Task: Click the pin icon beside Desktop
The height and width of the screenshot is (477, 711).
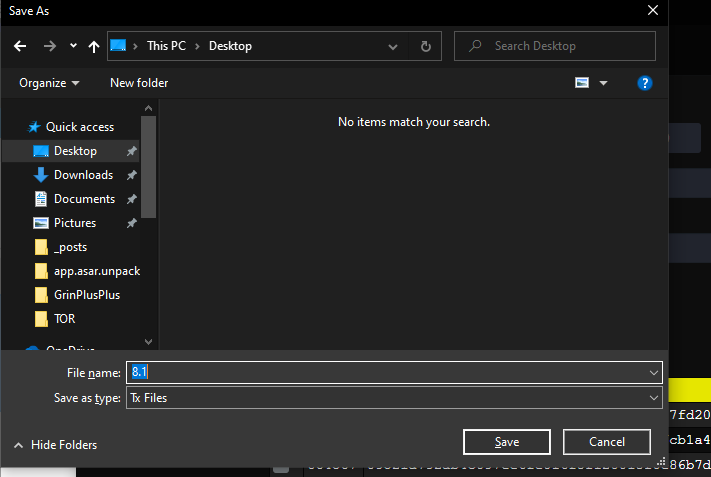Action: click(131, 151)
